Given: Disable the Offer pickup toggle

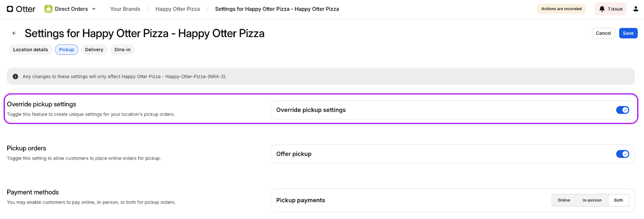Looking at the screenshot, I should click(x=622, y=154).
